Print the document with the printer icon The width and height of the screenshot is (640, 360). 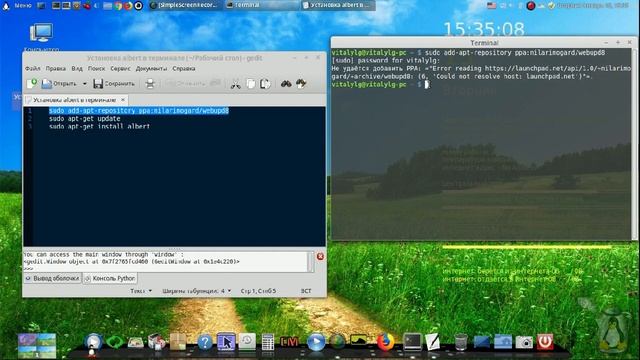pyautogui.click(x=150, y=84)
